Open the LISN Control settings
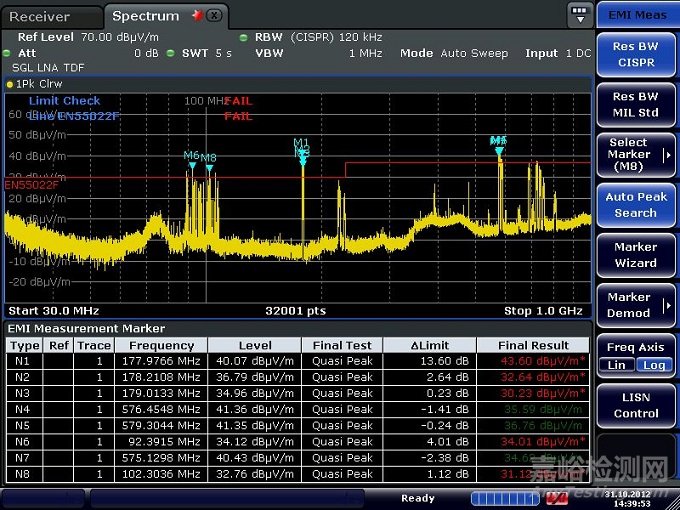Viewport: 680px width, 510px height. tap(636, 405)
